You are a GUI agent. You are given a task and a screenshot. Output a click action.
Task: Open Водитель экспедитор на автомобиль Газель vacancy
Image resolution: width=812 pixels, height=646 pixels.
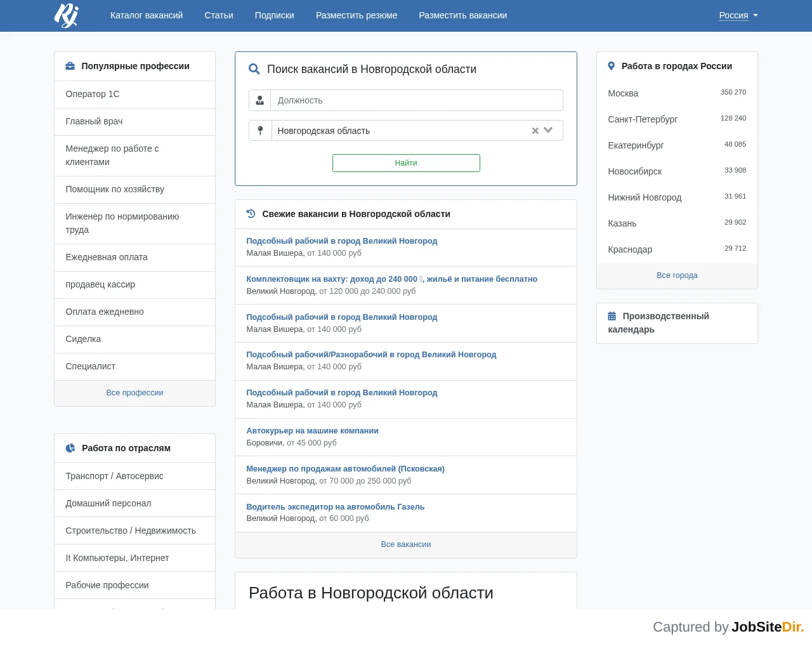pos(335,507)
